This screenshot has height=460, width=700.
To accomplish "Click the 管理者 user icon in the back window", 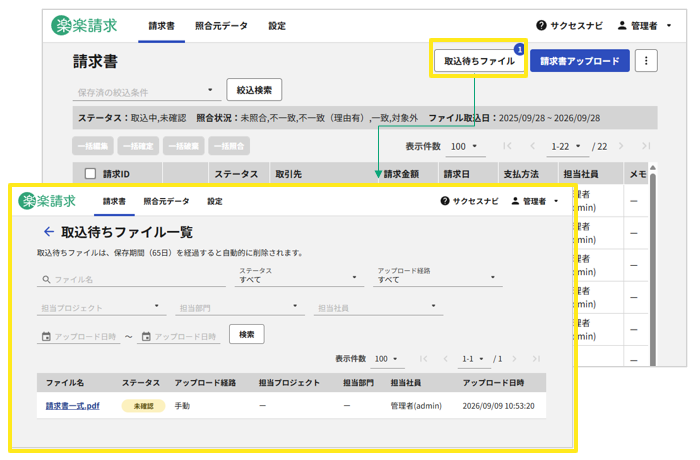I will coord(622,25).
